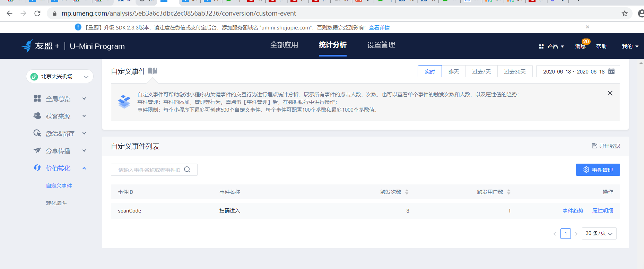This screenshot has width=644, height=269.
Task: Close the custom event info box
Action: pyautogui.click(x=610, y=93)
